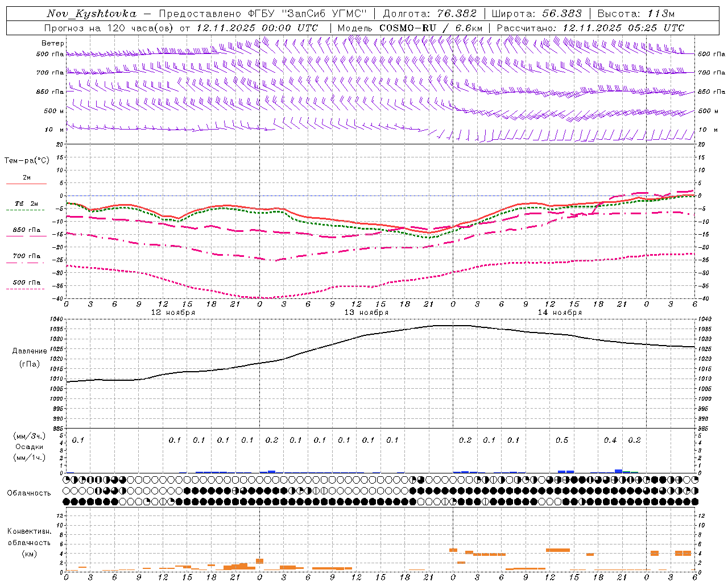Screen dimensions: 728x582
Task: Click the longitude value 76.382
Action: [457, 14]
